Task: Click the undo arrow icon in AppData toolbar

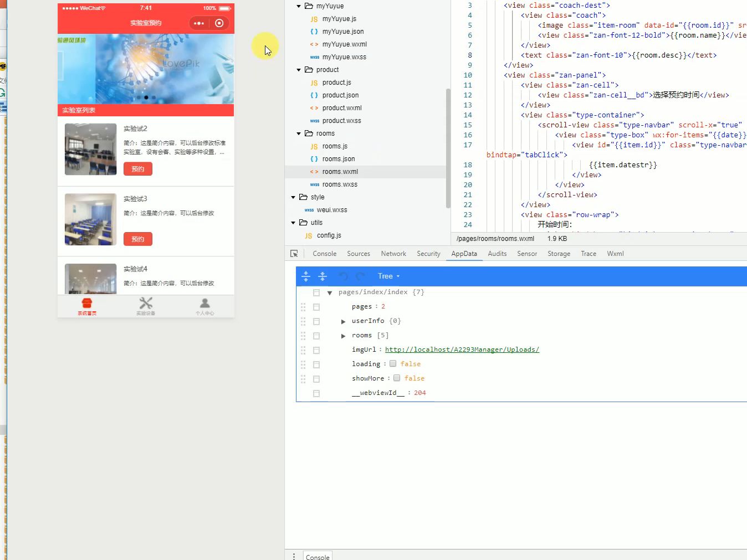Action: [343, 276]
